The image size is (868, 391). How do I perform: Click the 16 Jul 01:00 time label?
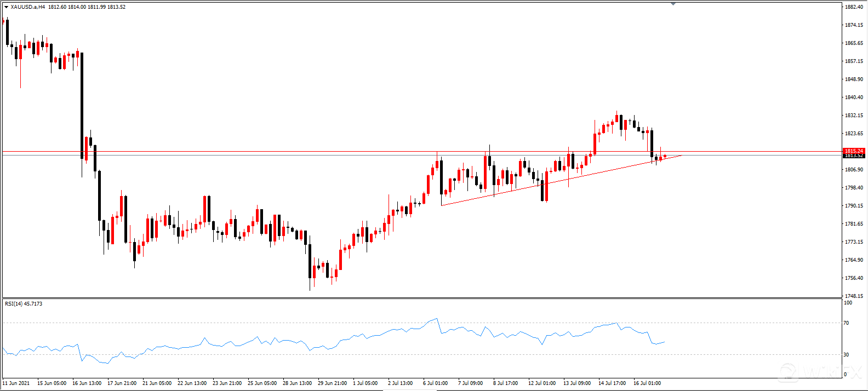647,383
